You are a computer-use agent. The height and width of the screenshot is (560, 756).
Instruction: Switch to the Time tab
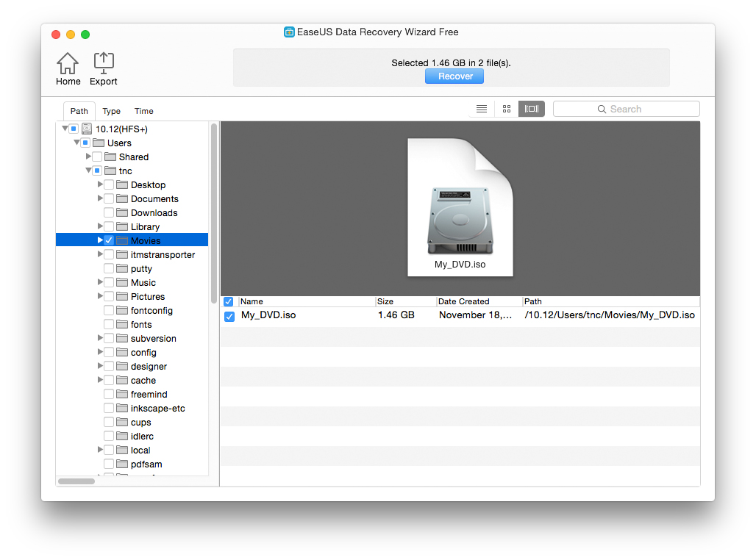(x=143, y=111)
